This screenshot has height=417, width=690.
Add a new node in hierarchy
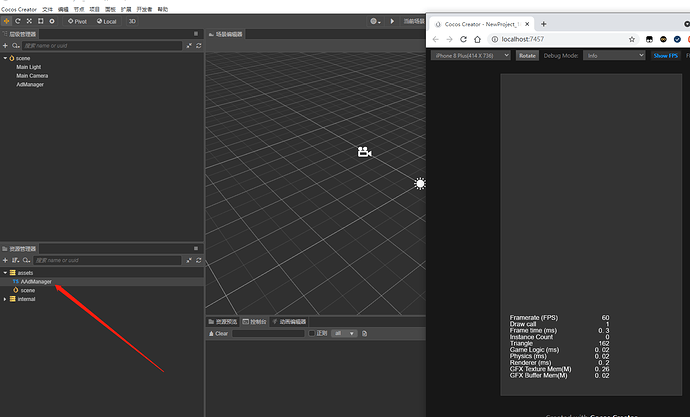coord(5,45)
